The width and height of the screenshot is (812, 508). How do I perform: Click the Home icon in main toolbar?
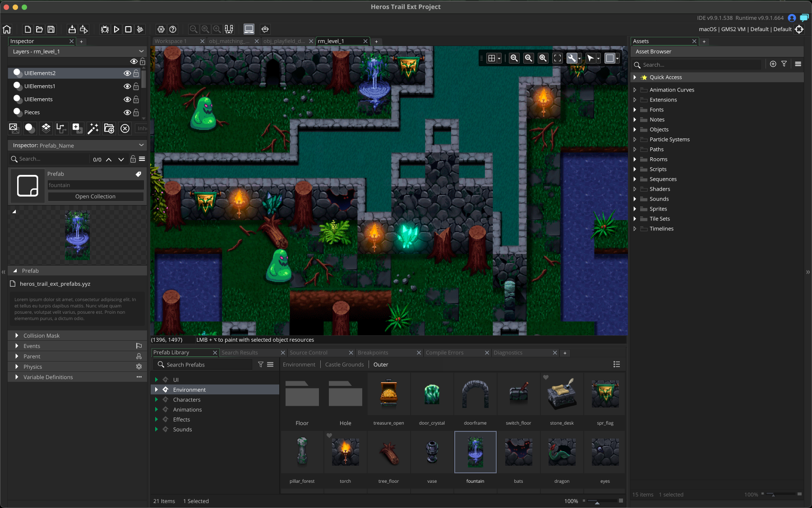click(x=7, y=29)
